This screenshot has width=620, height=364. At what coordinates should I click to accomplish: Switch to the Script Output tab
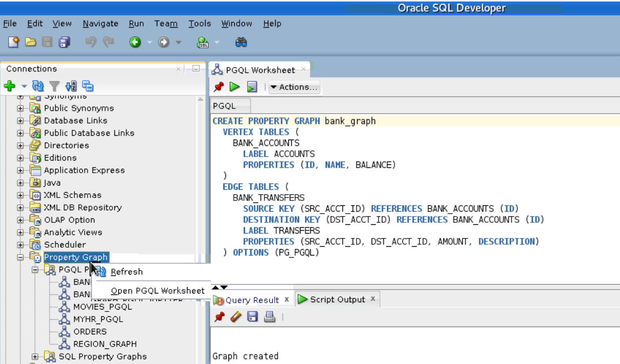point(337,299)
